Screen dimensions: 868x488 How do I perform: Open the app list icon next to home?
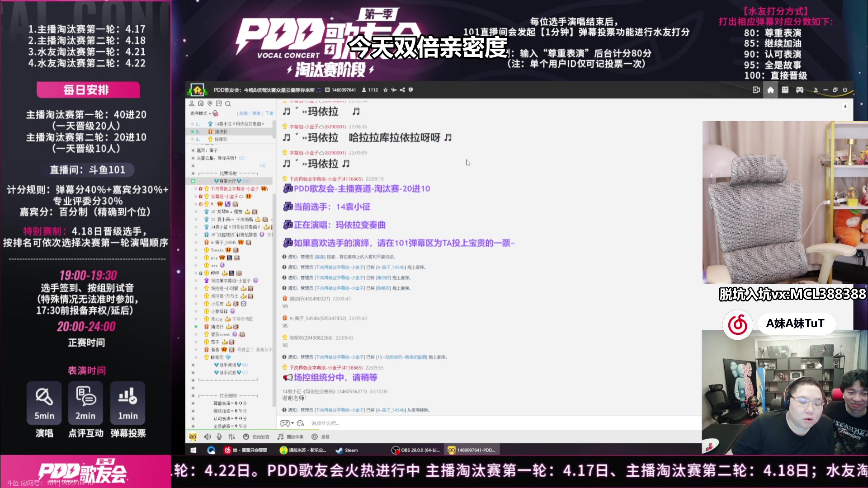(x=785, y=90)
